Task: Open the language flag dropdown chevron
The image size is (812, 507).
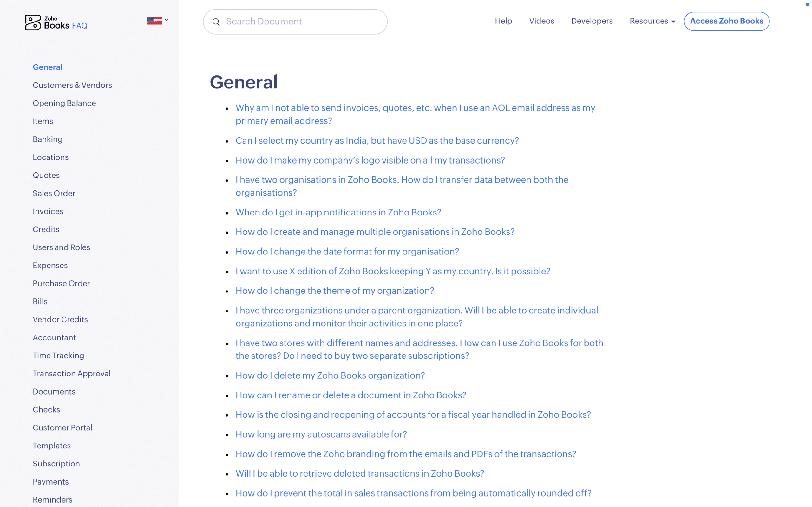Action: [x=166, y=20]
